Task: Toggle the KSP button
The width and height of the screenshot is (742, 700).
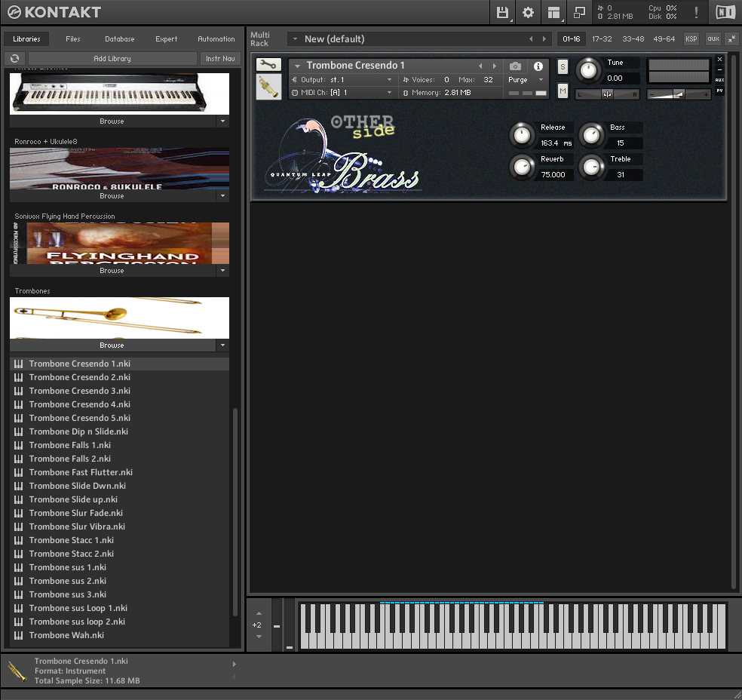Action: click(x=691, y=38)
